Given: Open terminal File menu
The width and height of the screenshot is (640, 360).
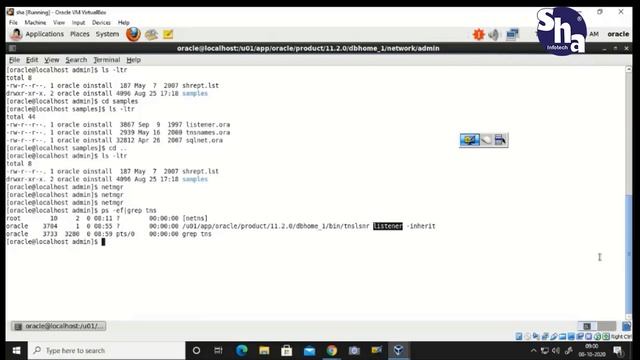Looking at the screenshot, I should 14,60.
